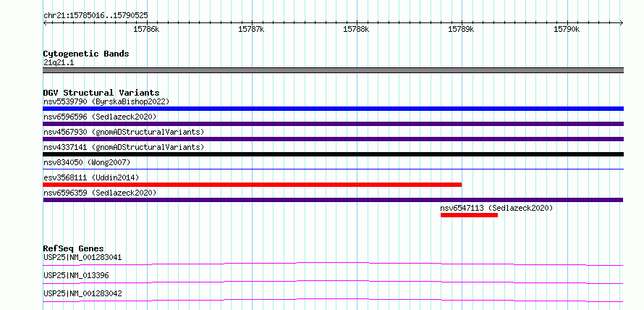Click the black nsv4337141 variant bar
This screenshot has height=310, width=644.
click(x=333, y=154)
